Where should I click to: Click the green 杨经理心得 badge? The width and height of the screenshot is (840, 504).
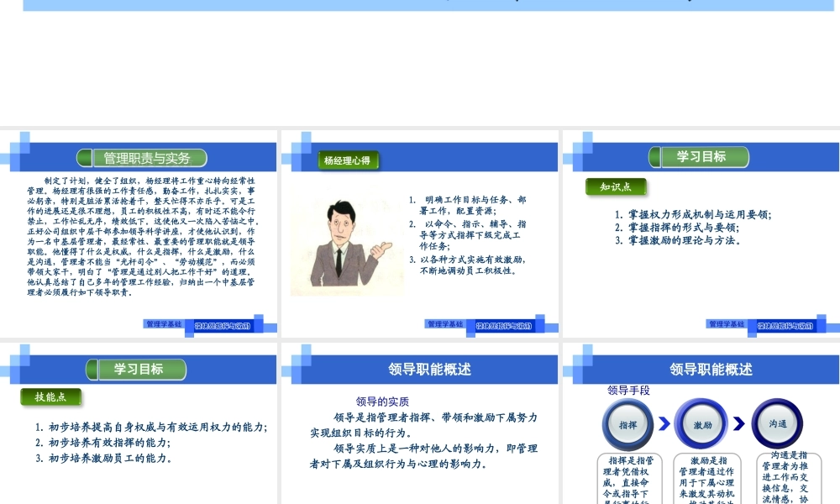[348, 160]
